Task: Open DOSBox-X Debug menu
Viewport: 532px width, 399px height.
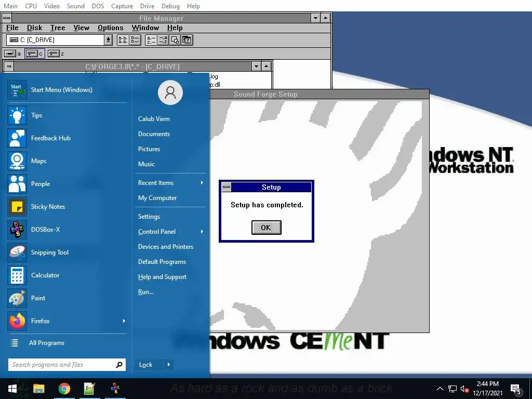Action: pos(170,6)
